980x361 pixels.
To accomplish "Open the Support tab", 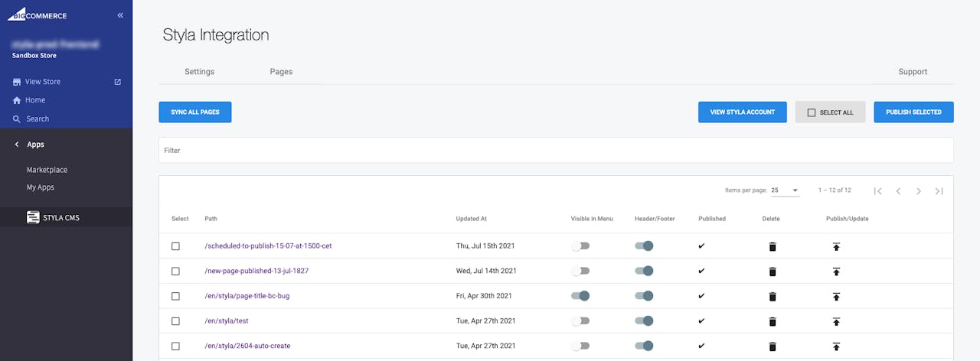I will 913,72.
